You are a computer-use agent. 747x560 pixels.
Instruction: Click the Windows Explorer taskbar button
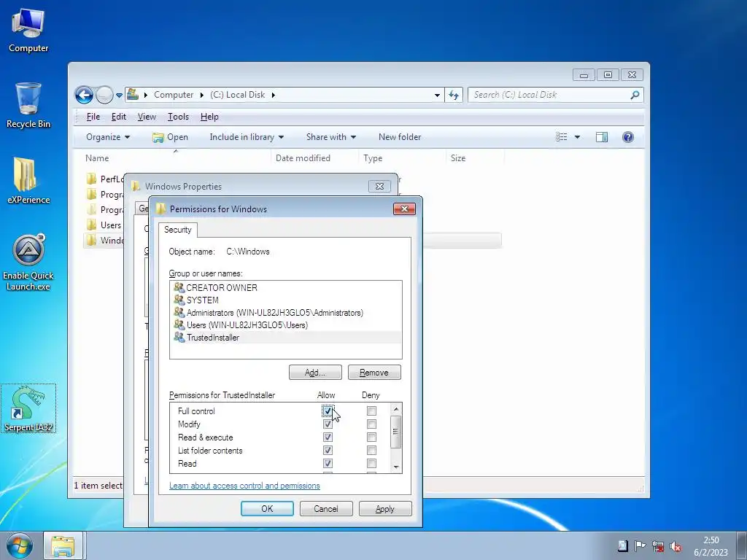click(x=63, y=545)
